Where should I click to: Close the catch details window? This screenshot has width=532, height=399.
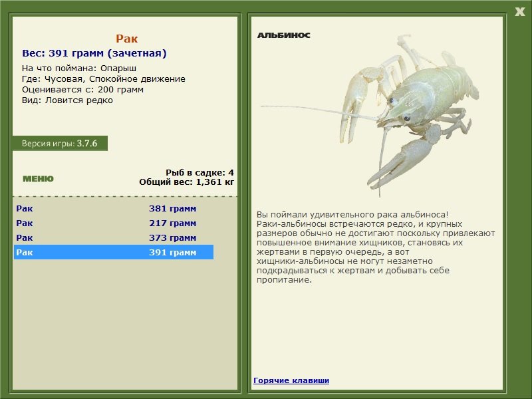click(519, 10)
